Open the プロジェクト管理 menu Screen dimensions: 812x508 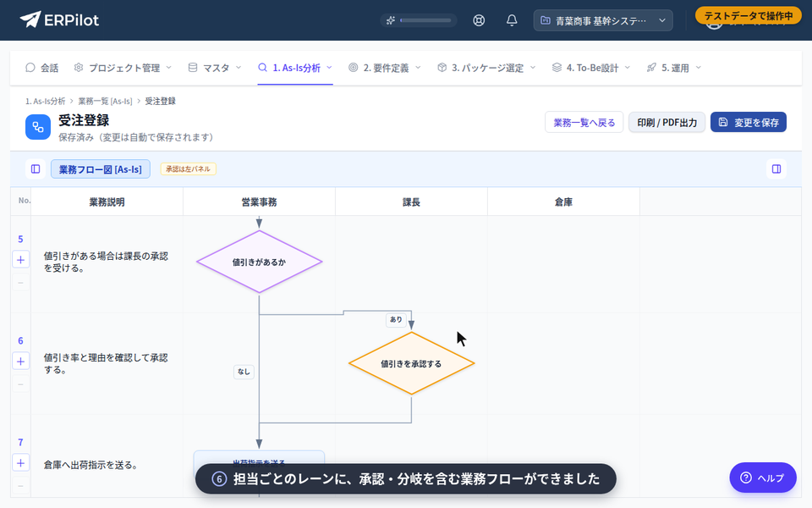[123, 68]
